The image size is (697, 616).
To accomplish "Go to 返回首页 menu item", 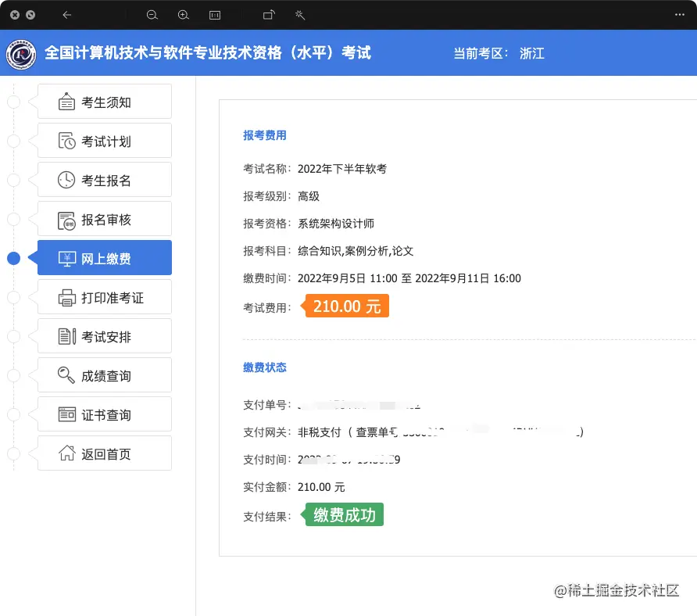I will click(105, 453).
